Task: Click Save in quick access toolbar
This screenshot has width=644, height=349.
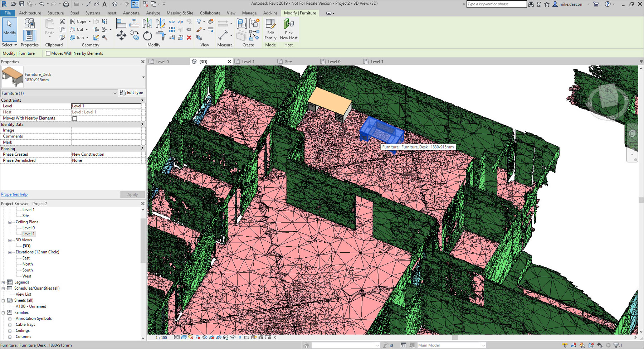Action: pos(22,4)
